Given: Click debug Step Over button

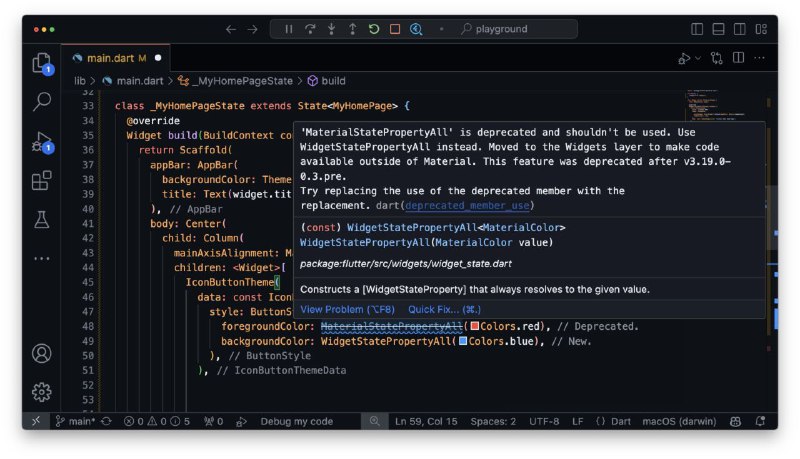Looking at the screenshot, I should pos(310,29).
